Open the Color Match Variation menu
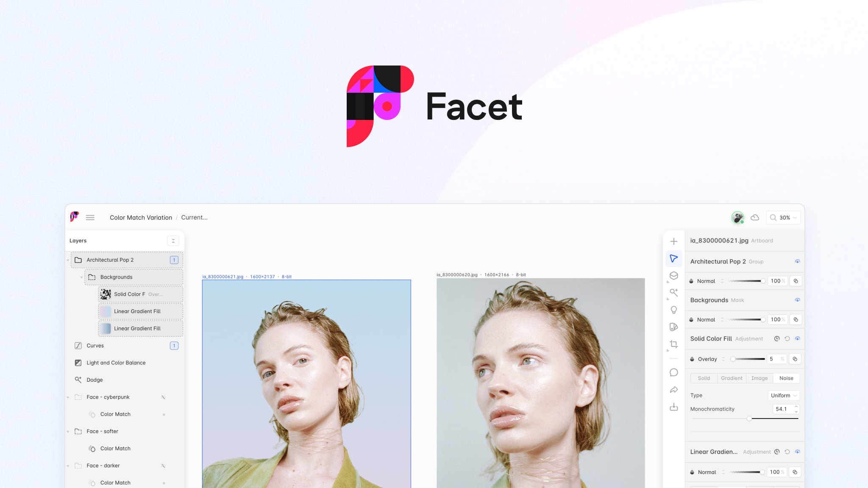 click(141, 217)
